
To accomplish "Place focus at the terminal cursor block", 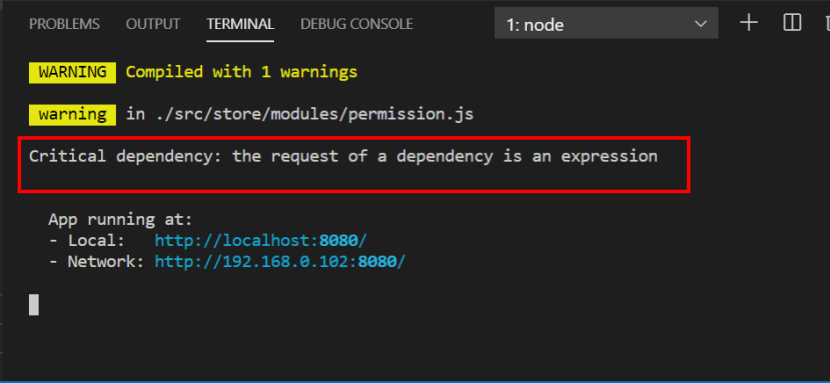I will (34, 305).
